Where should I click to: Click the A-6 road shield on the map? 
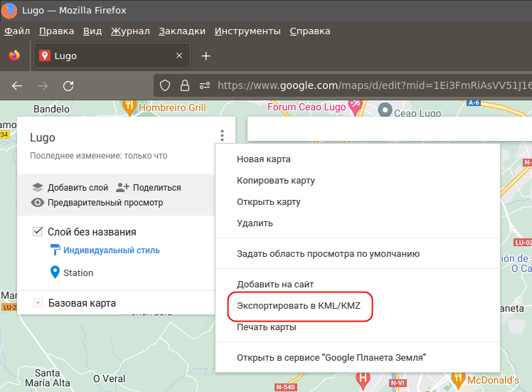click(x=474, y=102)
